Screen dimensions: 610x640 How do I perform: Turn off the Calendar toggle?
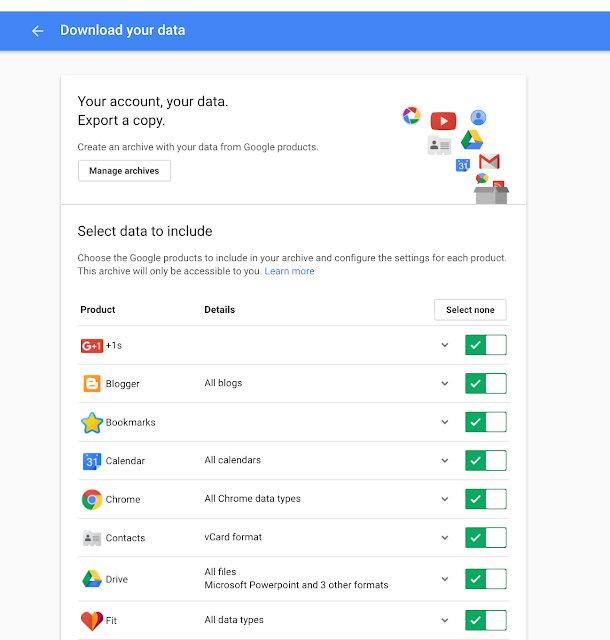point(485,461)
